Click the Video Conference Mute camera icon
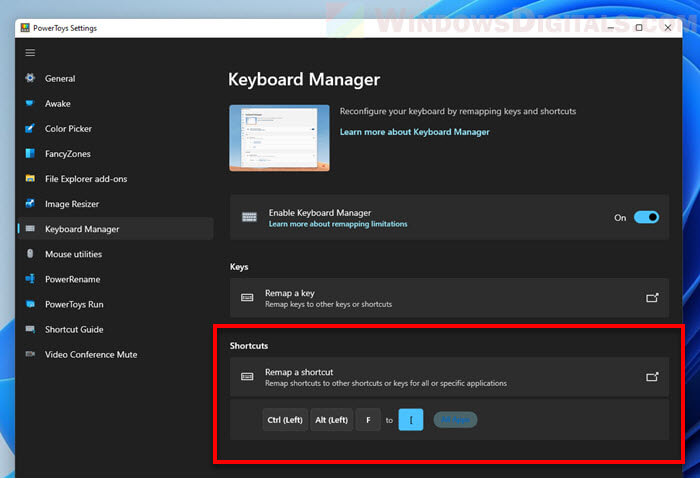The width and height of the screenshot is (700, 479). (30, 354)
